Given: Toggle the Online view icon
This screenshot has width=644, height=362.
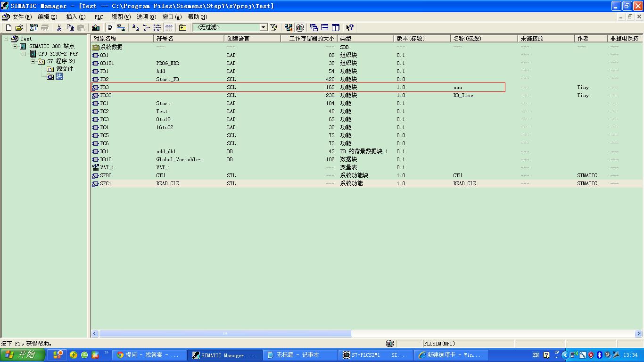Looking at the screenshot, I should pyautogui.click(x=121, y=28).
